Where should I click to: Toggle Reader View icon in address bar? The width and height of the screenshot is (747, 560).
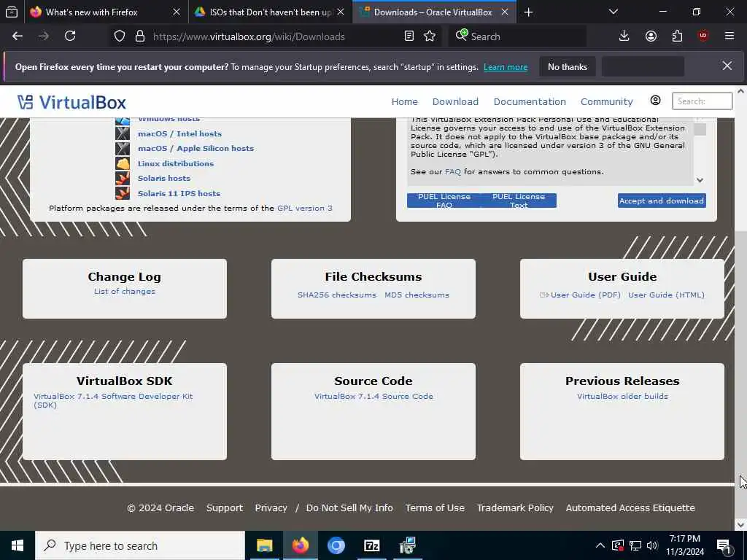pos(409,36)
